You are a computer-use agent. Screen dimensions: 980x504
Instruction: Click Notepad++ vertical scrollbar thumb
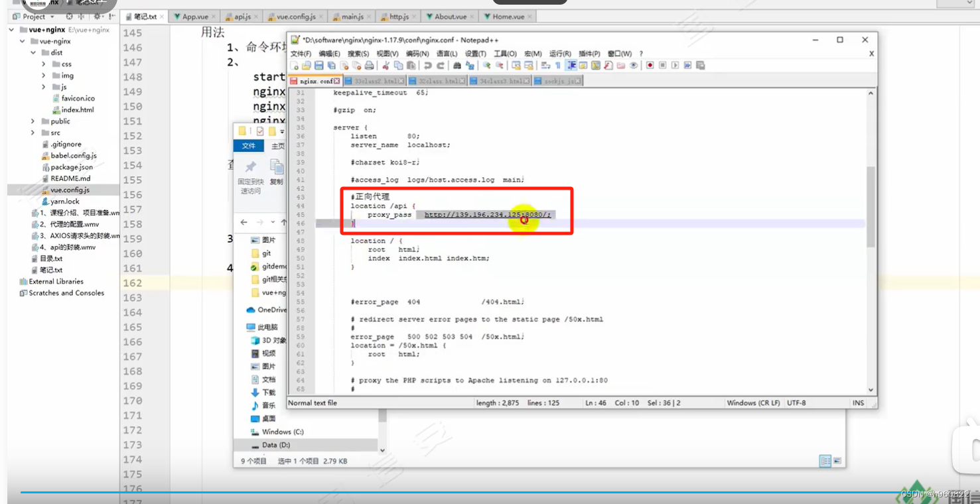point(871,207)
